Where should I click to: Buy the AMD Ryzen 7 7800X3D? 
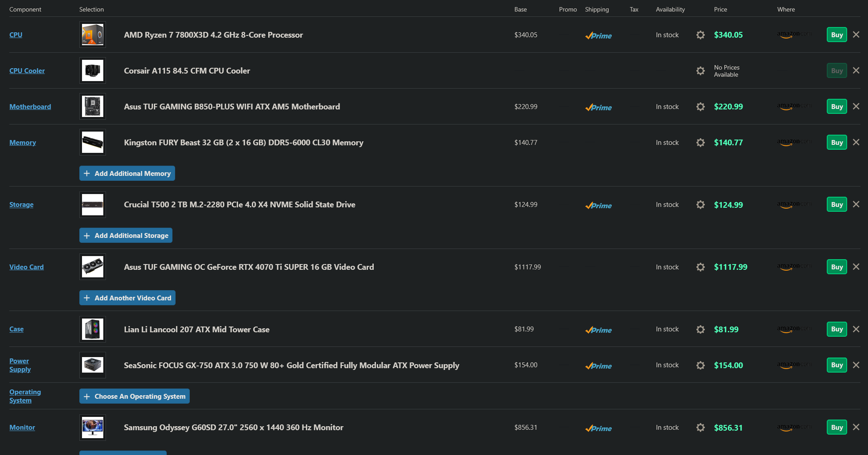(x=837, y=35)
